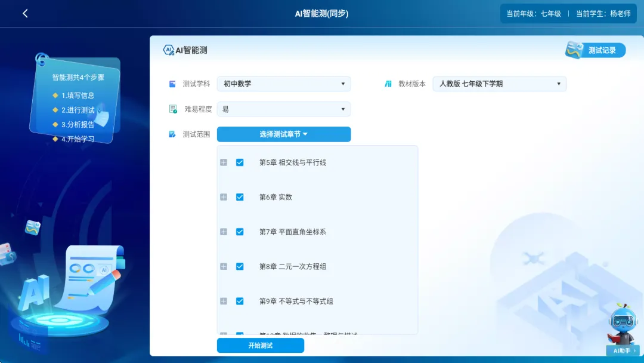Image resolution: width=644 pixels, height=363 pixels.
Task: Click the back arrow at top left
Action: pyautogui.click(x=25, y=13)
